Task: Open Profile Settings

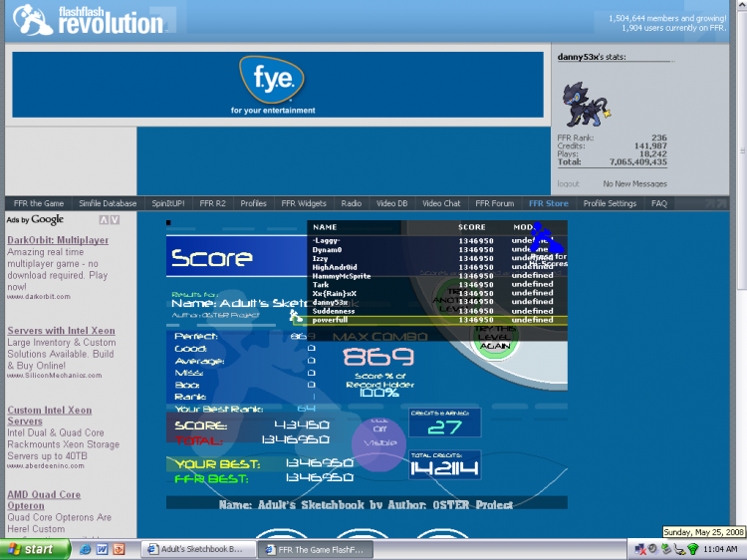Action: coord(610,203)
